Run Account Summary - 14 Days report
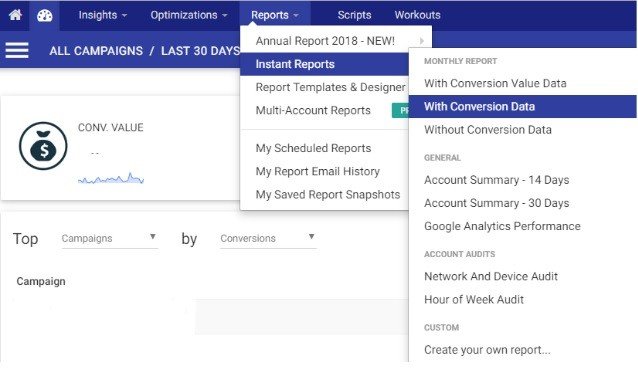 coord(496,180)
